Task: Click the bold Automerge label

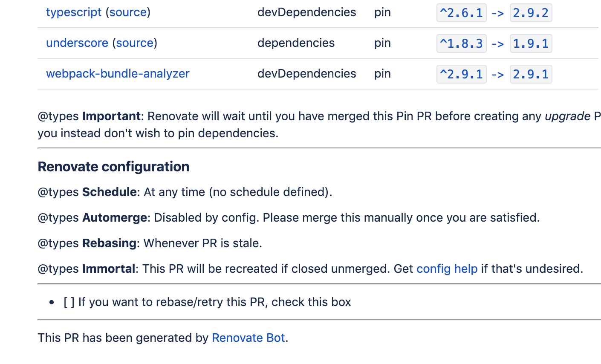Action: (115, 218)
